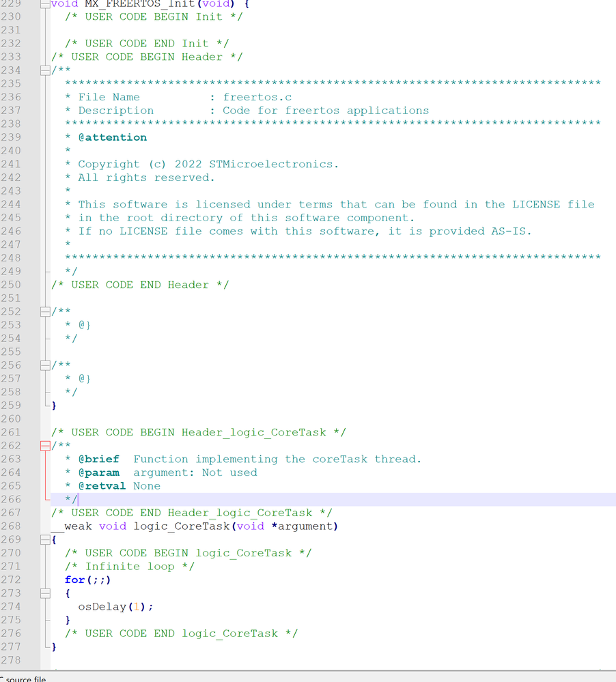This screenshot has height=682, width=616.
Task: Click 'Code for freertos applications' description text
Action: coord(326,111)
